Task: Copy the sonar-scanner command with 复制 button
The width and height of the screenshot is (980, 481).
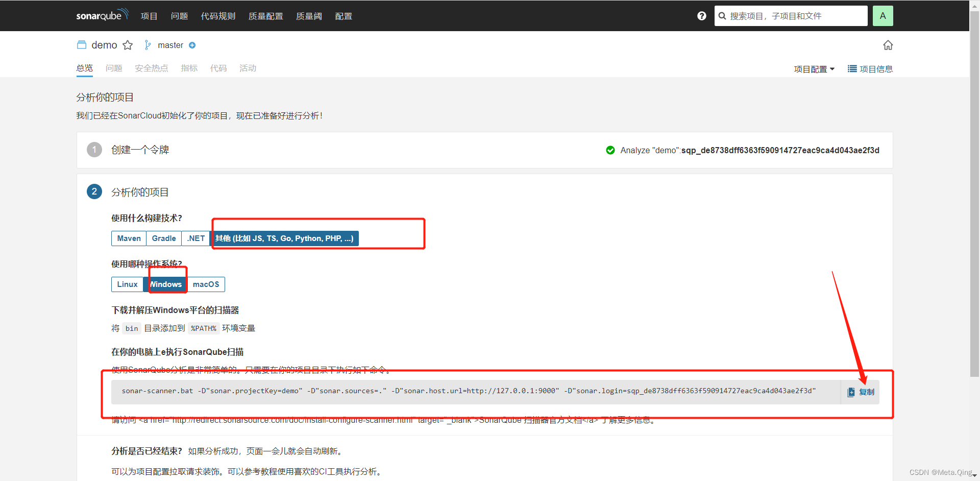Action: (x=861, y=392)
